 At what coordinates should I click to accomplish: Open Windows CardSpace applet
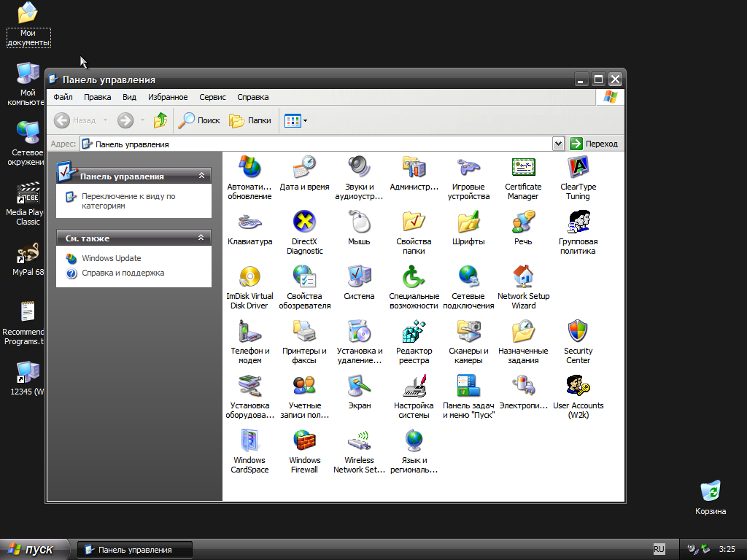click(x=249, y=442)
